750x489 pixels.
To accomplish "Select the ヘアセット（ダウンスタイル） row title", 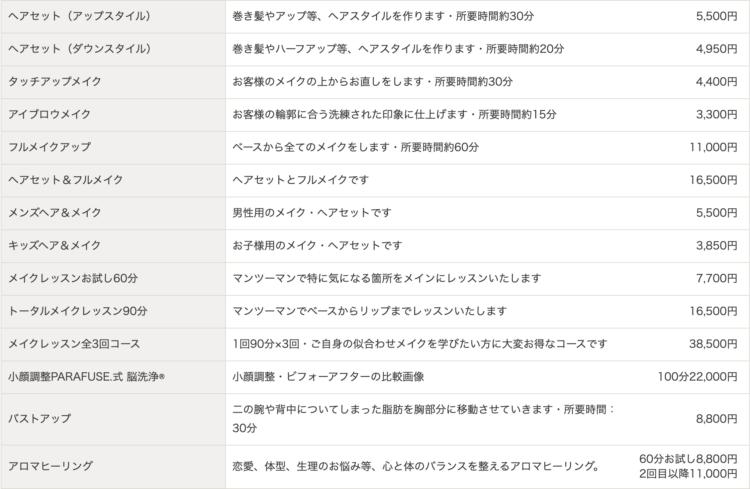I will tap(79, 49).
